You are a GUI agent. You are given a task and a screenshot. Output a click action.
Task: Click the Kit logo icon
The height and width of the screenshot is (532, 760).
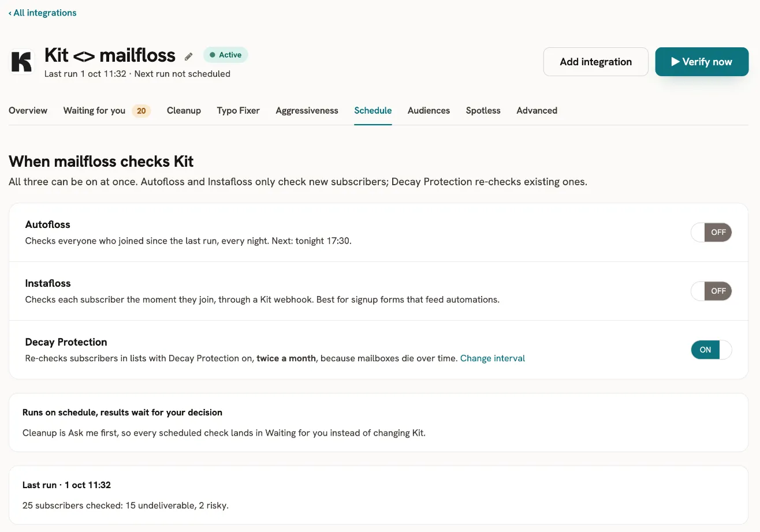coord(22,62)
